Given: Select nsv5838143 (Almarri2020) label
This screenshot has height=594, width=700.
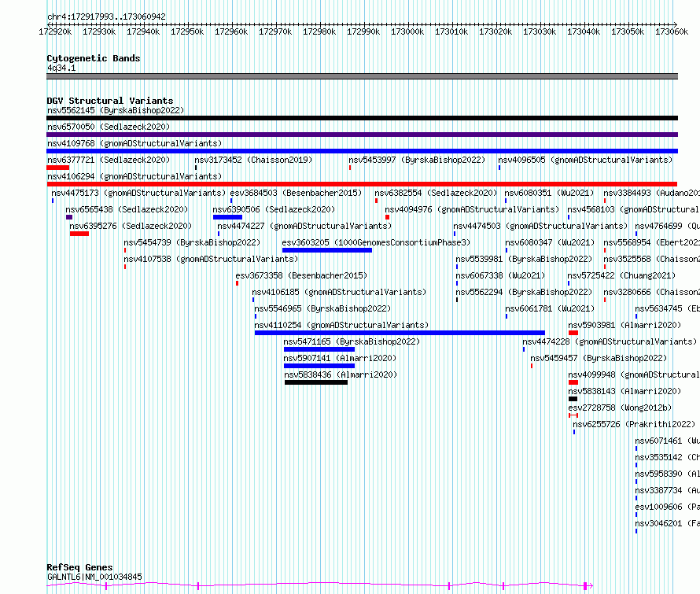Looking at the screenshot, I should coord(624,391).
